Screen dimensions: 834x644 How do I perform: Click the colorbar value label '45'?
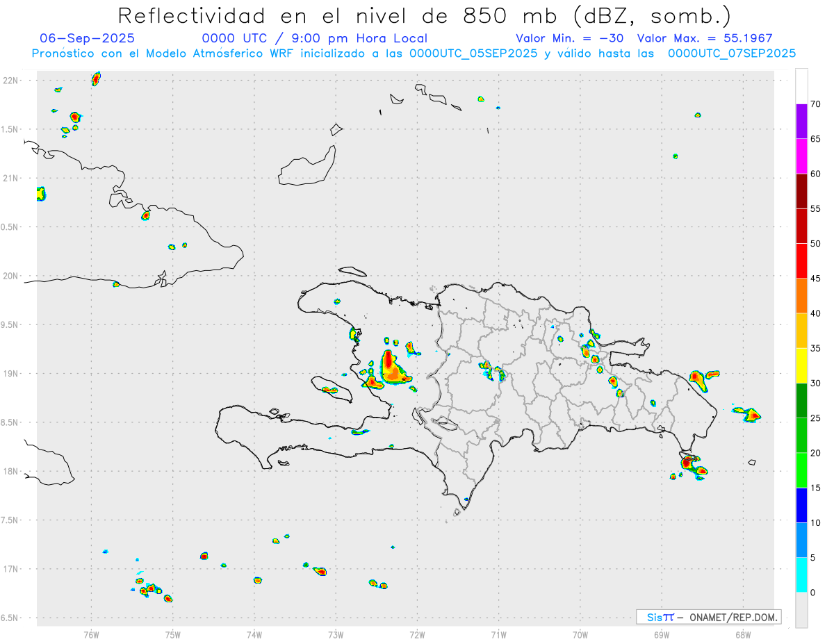click(815, 279)
